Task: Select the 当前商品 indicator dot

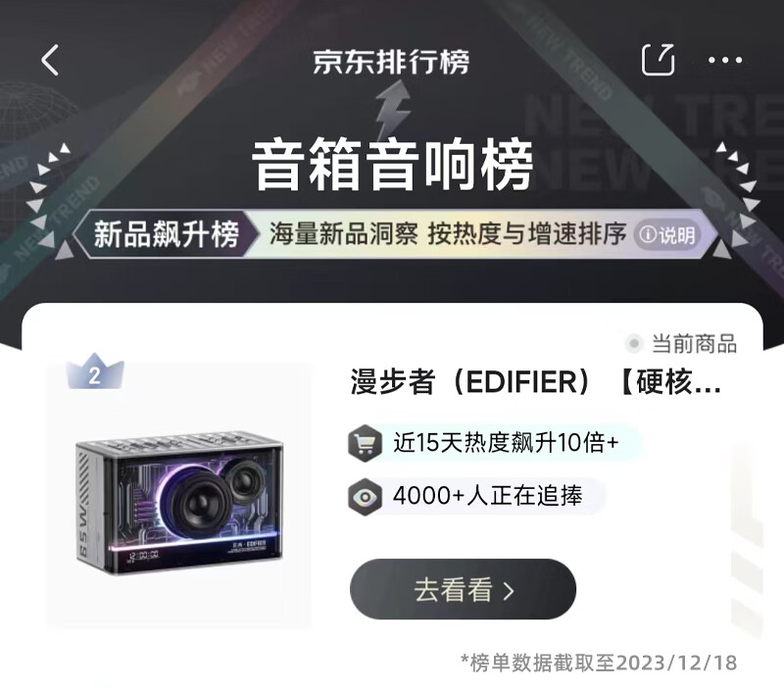Action: click(x=634, y=344)
